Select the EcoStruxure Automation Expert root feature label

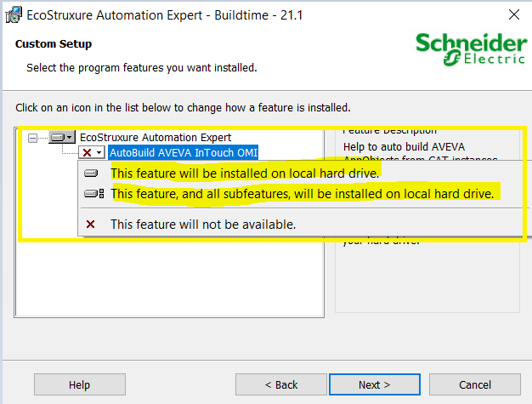point(156,138)
